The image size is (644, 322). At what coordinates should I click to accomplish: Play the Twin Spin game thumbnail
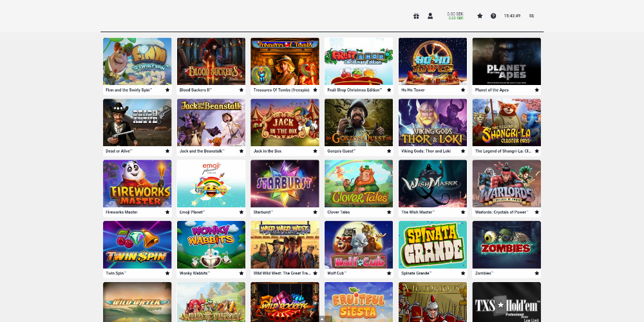137,245
